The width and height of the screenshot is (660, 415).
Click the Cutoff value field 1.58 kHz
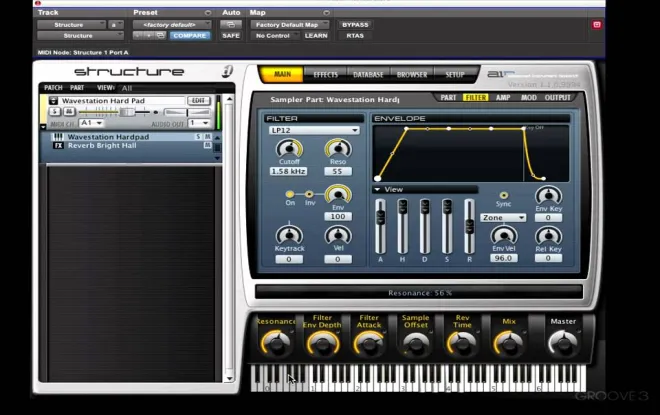click(289, 171)
